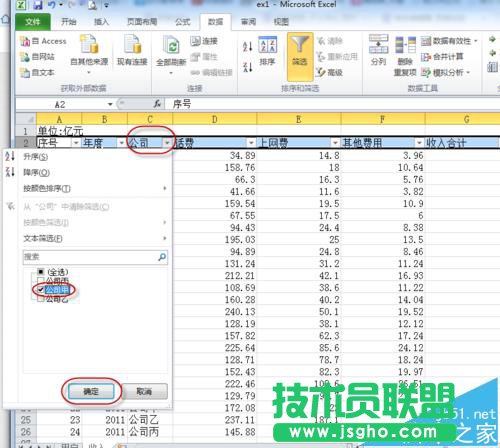Open the 序号 column filter dropdown

point(76,143)
